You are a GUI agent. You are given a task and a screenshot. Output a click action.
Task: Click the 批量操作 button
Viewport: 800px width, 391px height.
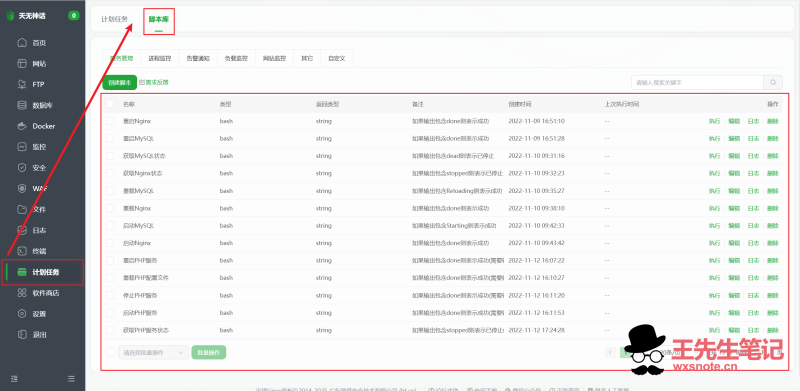click(209, 352)
